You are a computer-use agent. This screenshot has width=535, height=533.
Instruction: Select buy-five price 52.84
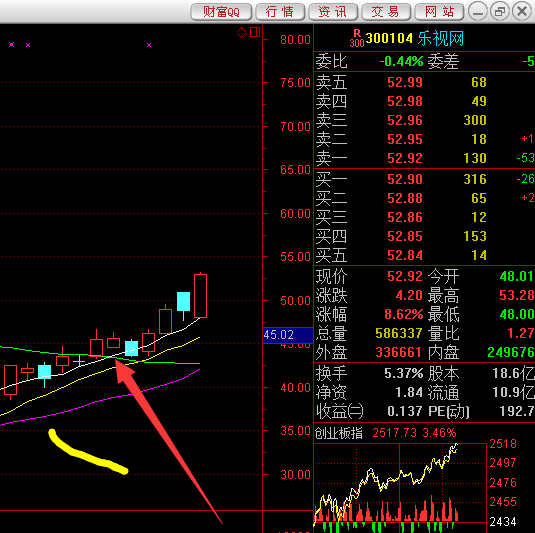pyautogui.click(x=405, y=255)
